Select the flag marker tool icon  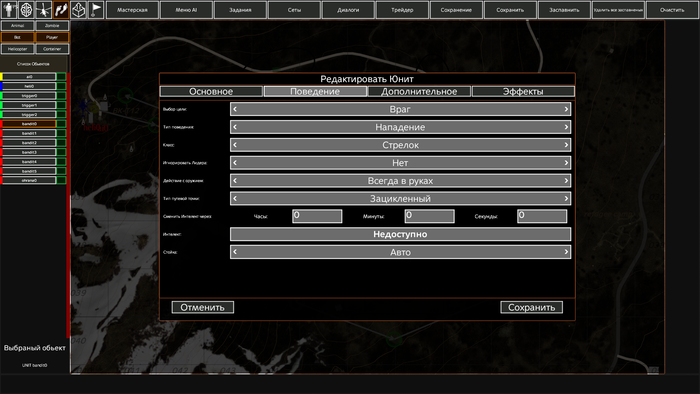tap(96, 9)
